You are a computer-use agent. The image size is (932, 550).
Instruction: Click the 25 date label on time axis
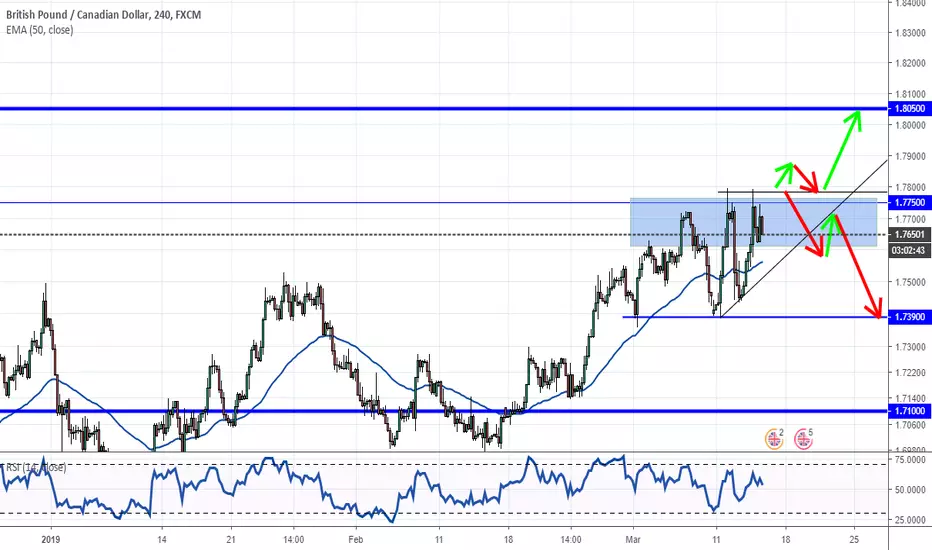[x=854, y=539]
